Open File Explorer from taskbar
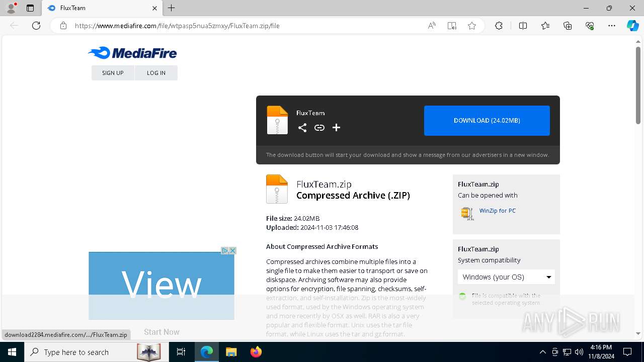Image resolution: width=644 pixels, height=362 pixels. pos(231,352)
